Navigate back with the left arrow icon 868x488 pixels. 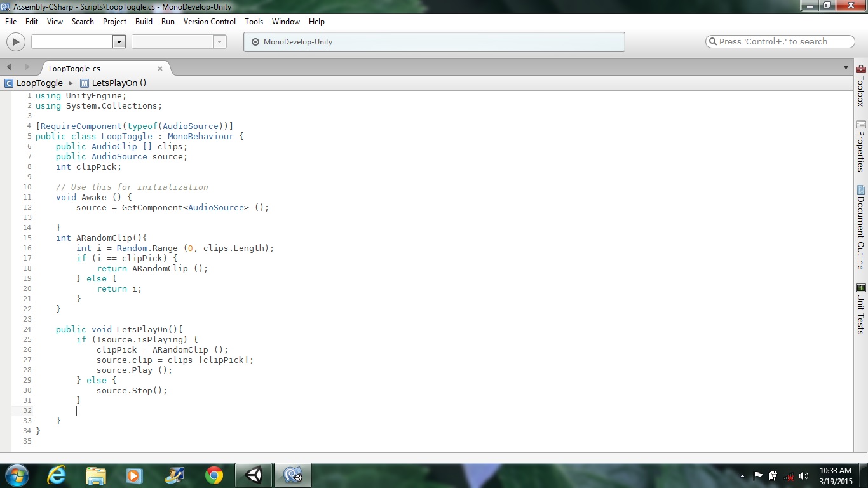pyautogui.click(x=9, y=67)
